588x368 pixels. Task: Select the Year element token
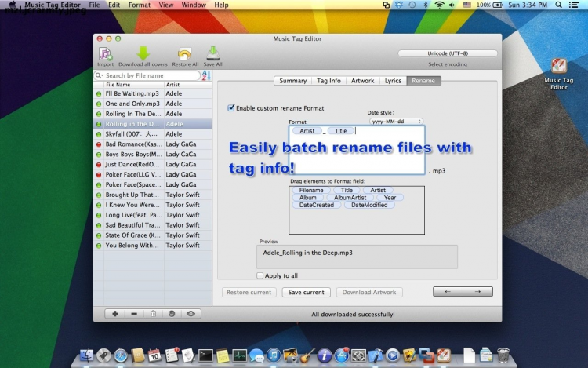pyautogui.click(x=390, y=197)
